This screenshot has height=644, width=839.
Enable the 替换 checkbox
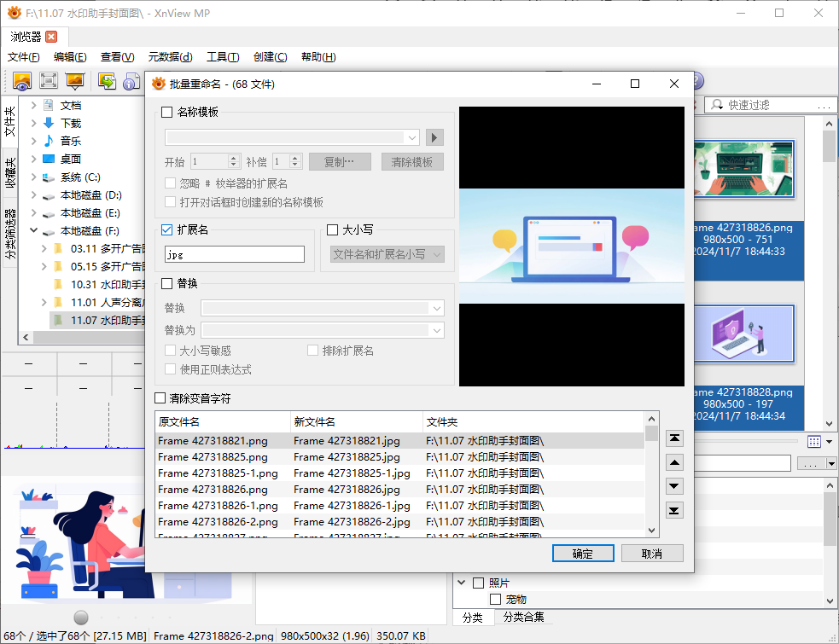click(x=167, y=283)
